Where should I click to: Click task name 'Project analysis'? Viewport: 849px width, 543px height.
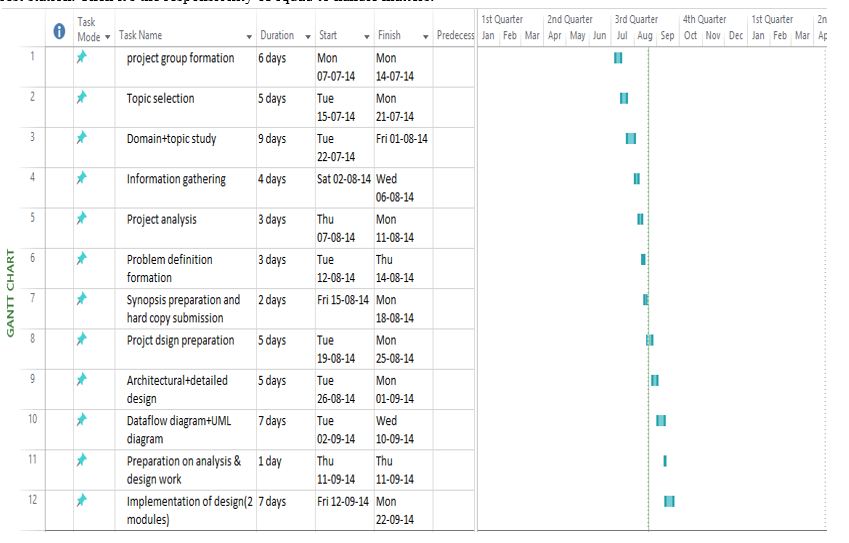coord(161,220)
